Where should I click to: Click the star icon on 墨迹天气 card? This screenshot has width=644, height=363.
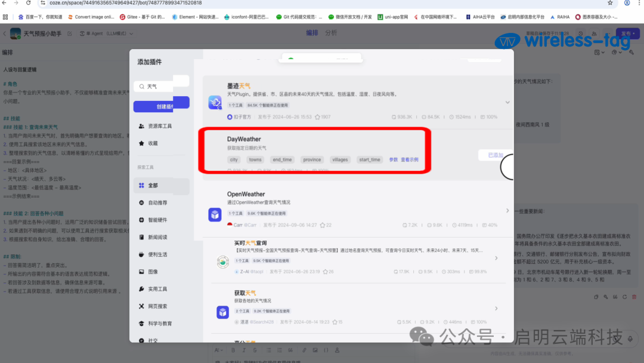317,117
